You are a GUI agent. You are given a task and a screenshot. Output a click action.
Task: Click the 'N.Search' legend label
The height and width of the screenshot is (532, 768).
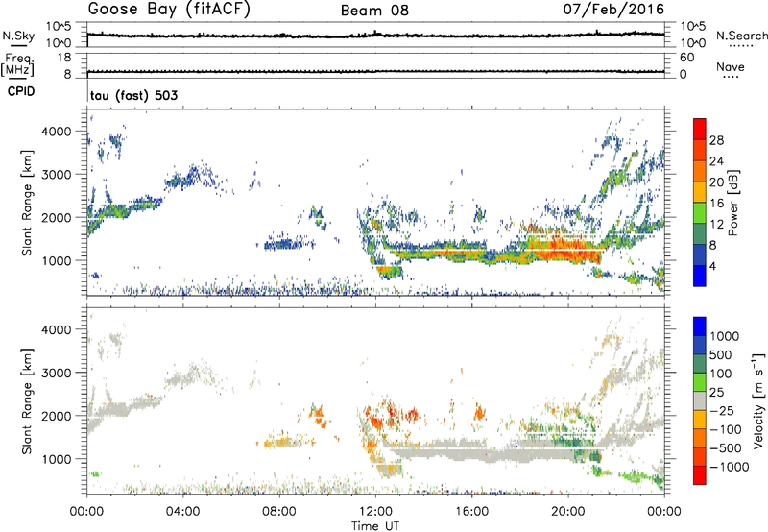(741, 36)
